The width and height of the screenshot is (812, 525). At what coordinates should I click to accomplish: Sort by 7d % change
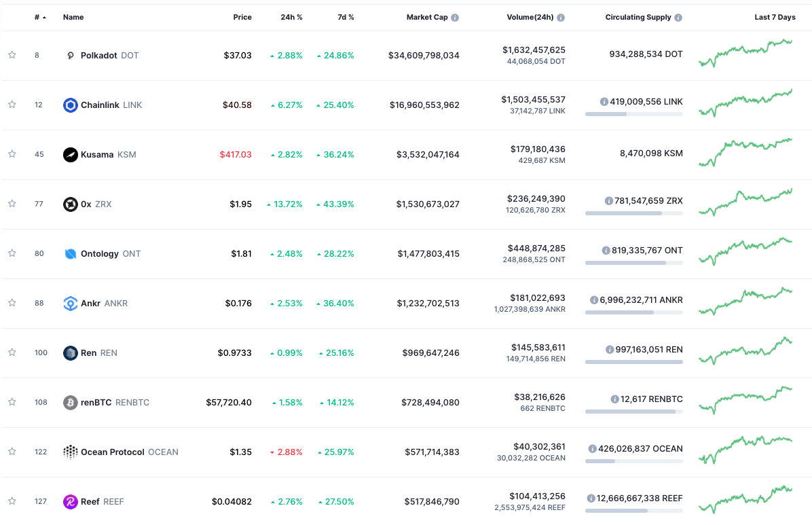[346, 17]
